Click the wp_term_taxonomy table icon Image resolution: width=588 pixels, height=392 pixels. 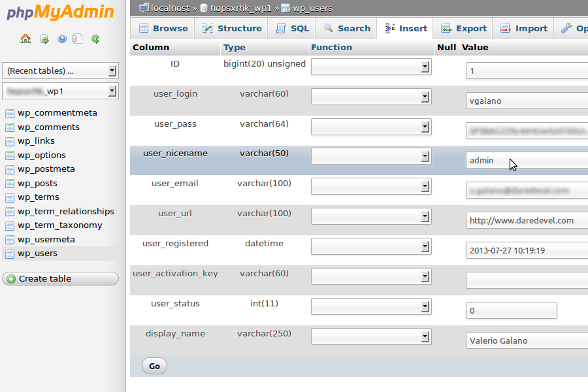tap(10, 226)
